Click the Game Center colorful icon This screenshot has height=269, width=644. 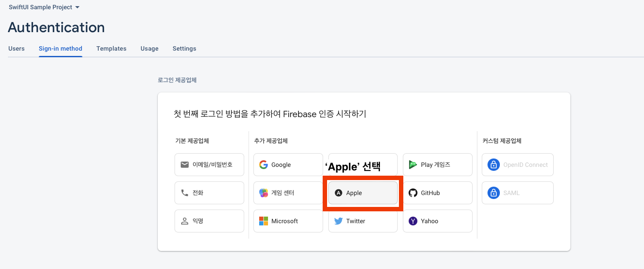coord(264,193)
